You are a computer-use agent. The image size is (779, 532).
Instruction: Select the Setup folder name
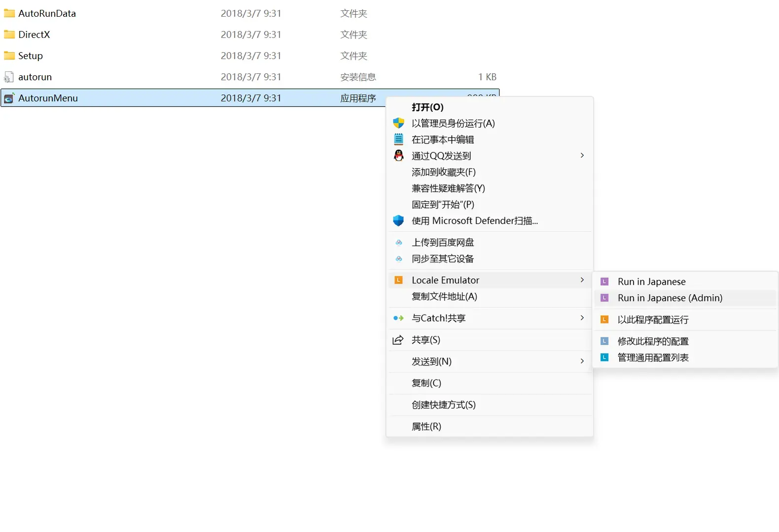coord(31,56)
